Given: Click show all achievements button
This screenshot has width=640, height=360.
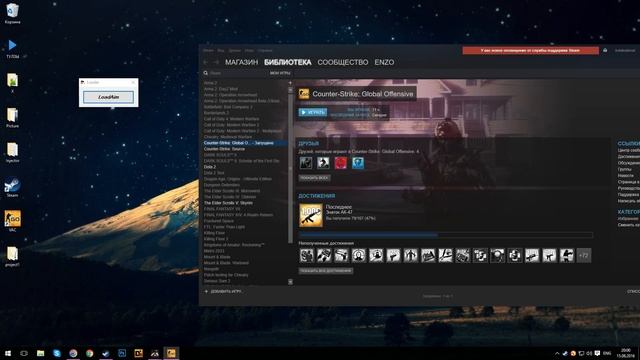Looking at the screenshot, I should click(326, 271).
